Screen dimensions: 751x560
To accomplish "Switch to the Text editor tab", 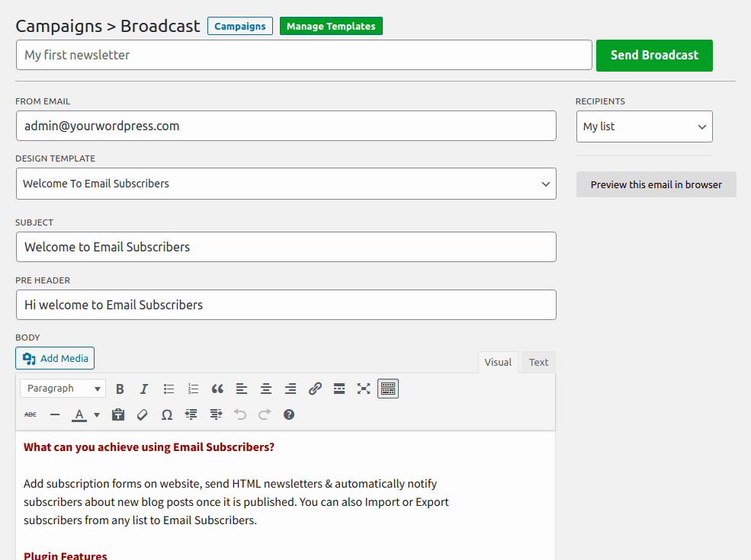I will (539, 363).
